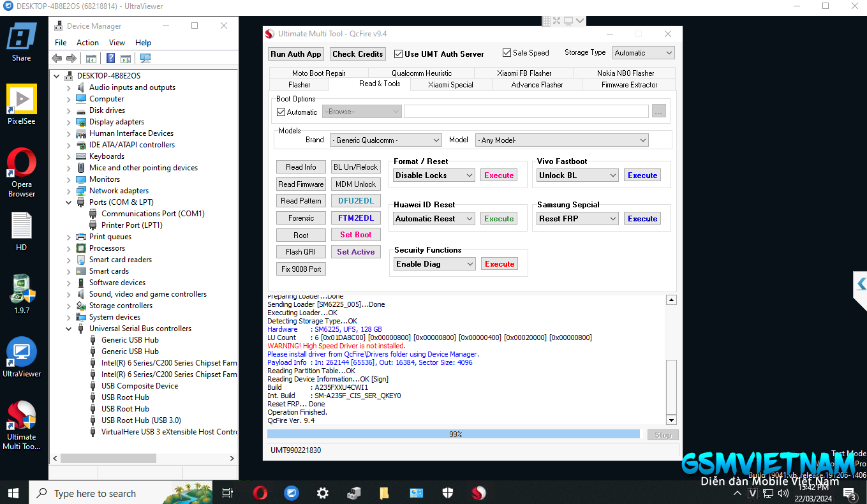
Task: Uncheck the Automatic boot option checkbox
Action: 281,112
